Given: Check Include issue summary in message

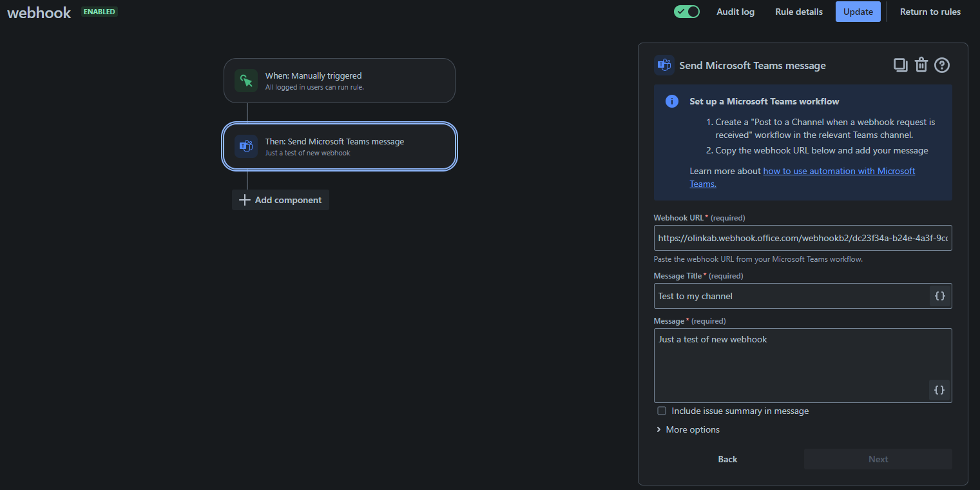Looking at the screenshot, I should click(661, 411).
